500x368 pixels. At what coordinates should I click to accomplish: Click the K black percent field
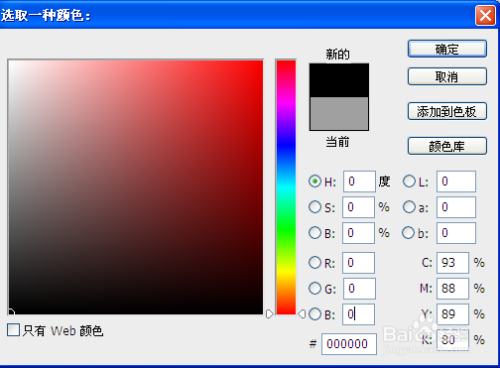(453, 340)
